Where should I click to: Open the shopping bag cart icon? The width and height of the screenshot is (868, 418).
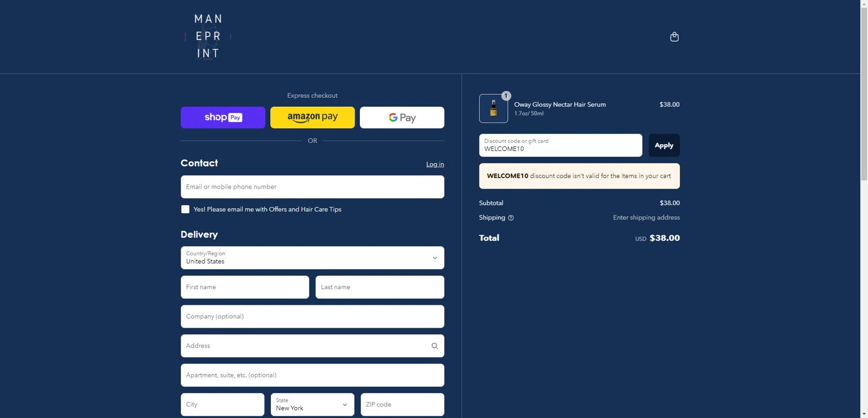pyautogui.click(x=674, y=37)
